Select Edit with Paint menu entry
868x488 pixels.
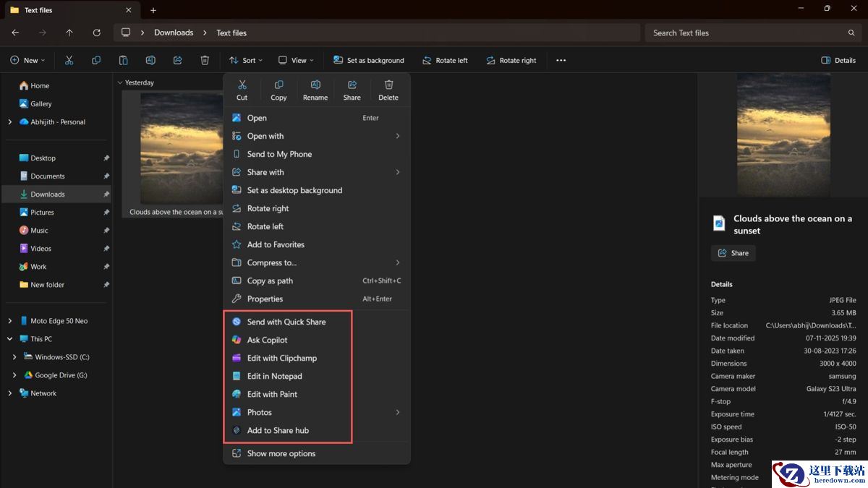(272, 394)
